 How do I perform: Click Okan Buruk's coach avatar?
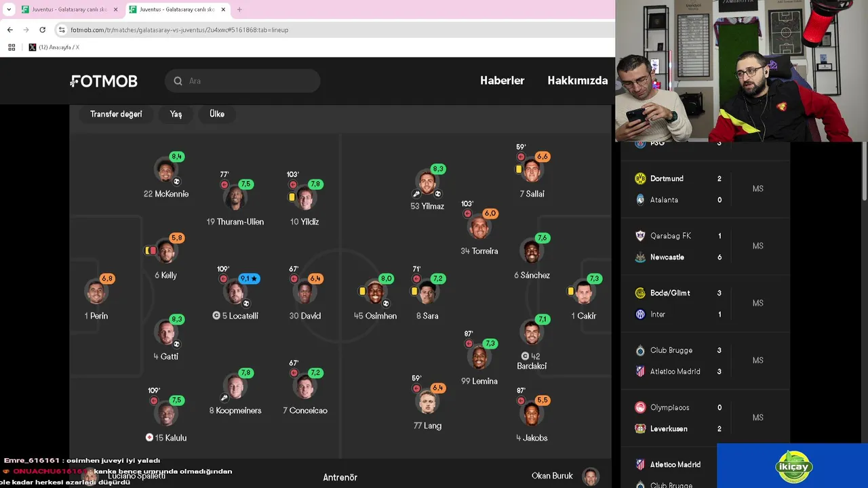tap(591, 476)
